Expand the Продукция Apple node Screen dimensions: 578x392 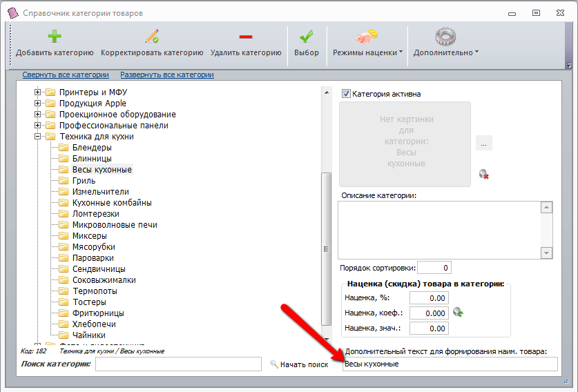37,103
